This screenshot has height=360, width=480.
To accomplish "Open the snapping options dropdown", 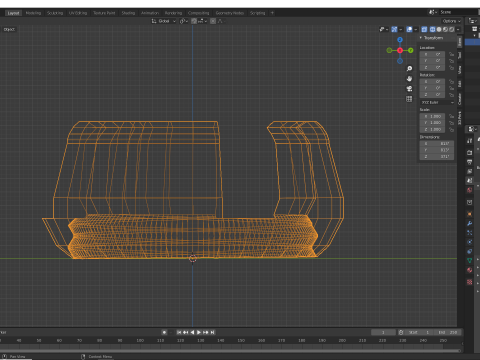I will click(203, 21).
